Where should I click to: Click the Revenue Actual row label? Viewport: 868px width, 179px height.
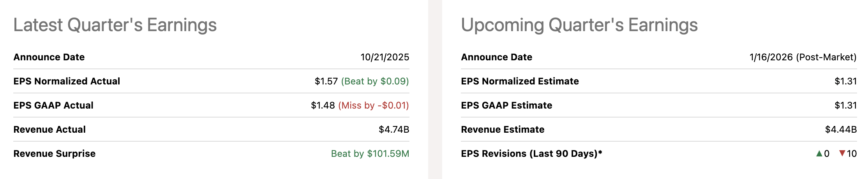click(49, 130)
